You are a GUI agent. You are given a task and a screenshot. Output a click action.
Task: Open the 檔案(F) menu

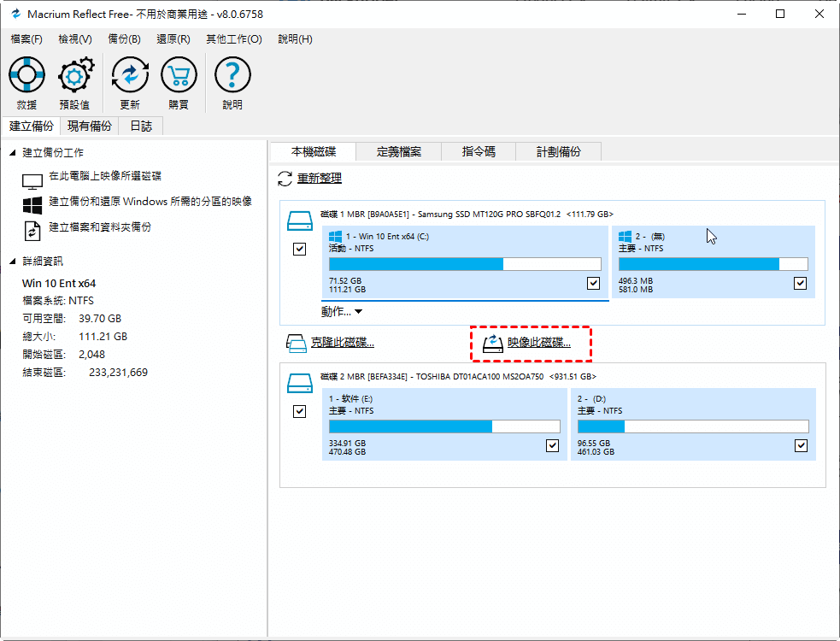pyautogui.click(x=26, y=39)
